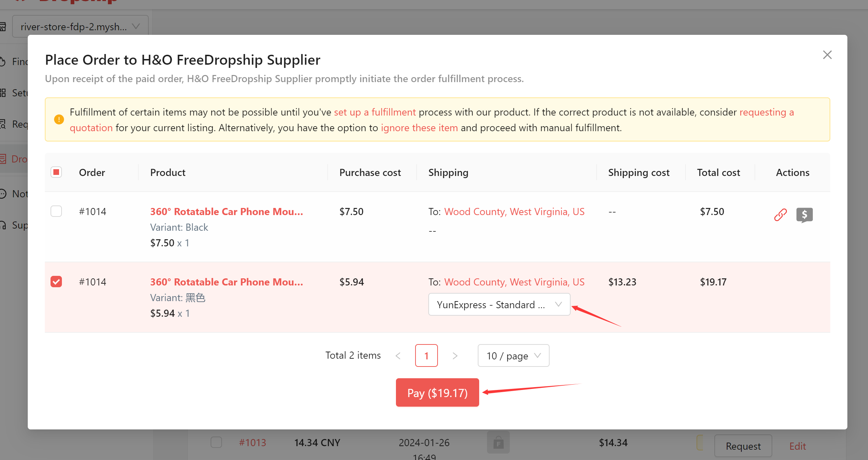Click the Dropship orders sidebar icon
The image size is (868, 460).
click(x=3, y=159)
